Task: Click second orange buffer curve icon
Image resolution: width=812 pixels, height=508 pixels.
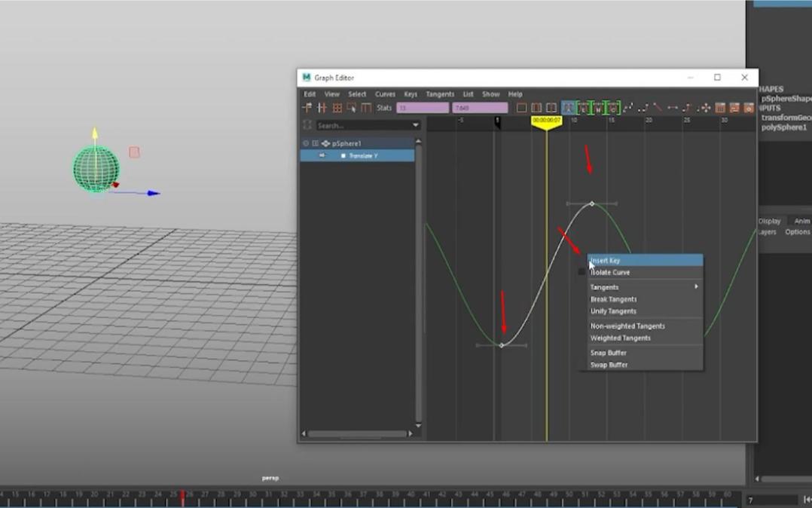Action: pyautogui.click(x=734, y=108)
